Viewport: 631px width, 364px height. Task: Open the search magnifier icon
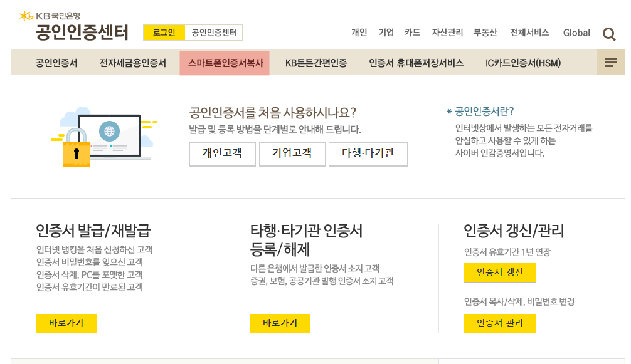click(609, 34)
